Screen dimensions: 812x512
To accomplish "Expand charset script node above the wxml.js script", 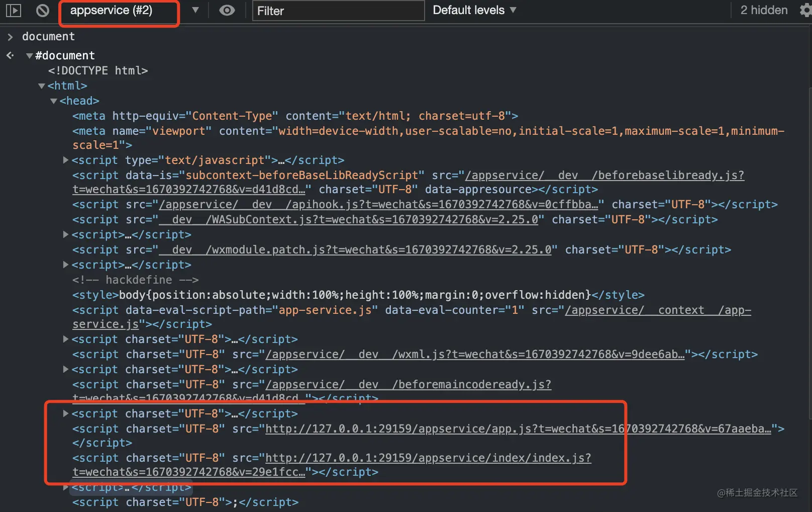I will [x=65, y=339].
